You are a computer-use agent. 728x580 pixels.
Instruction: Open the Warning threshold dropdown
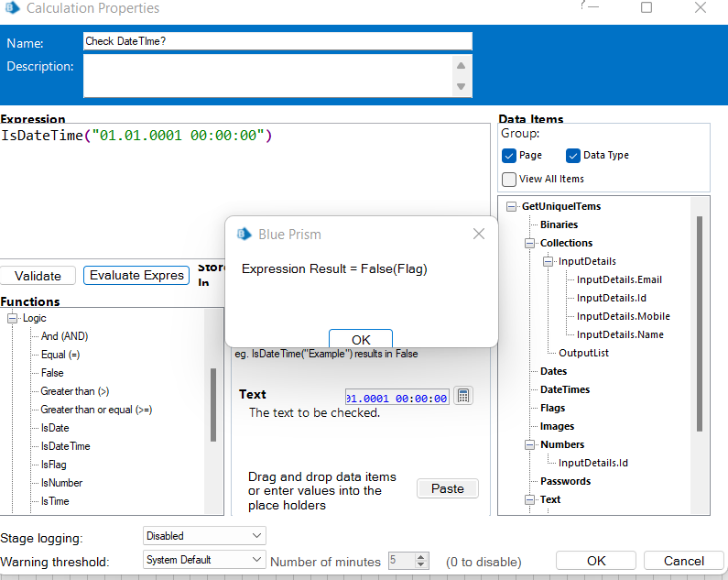pos(204,560)
